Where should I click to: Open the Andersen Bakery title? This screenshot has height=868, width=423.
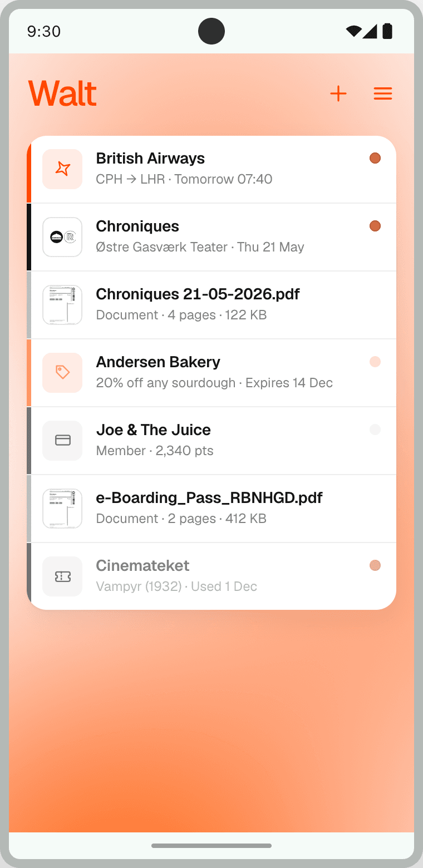point(158,362)
